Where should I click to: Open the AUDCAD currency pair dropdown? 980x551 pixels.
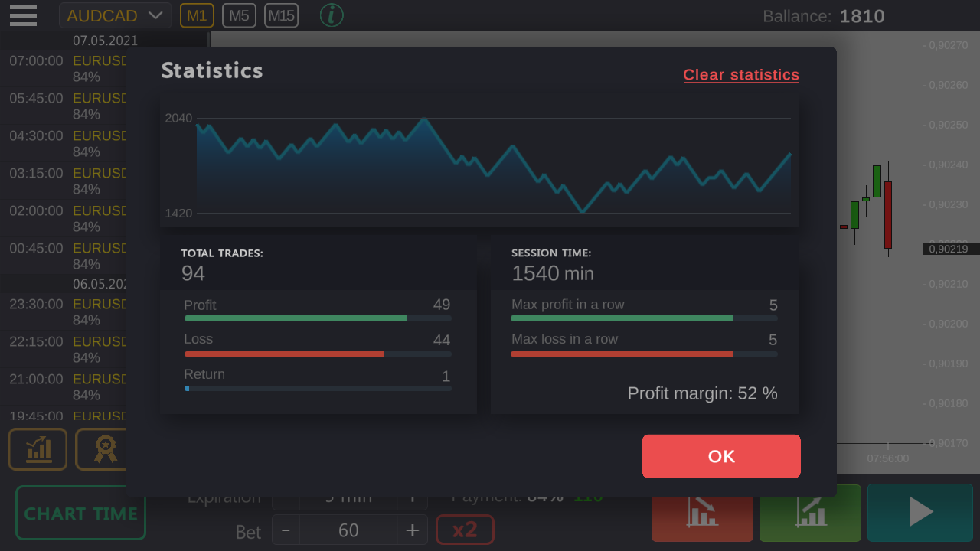pyautogui.click(x=115, y=15)
